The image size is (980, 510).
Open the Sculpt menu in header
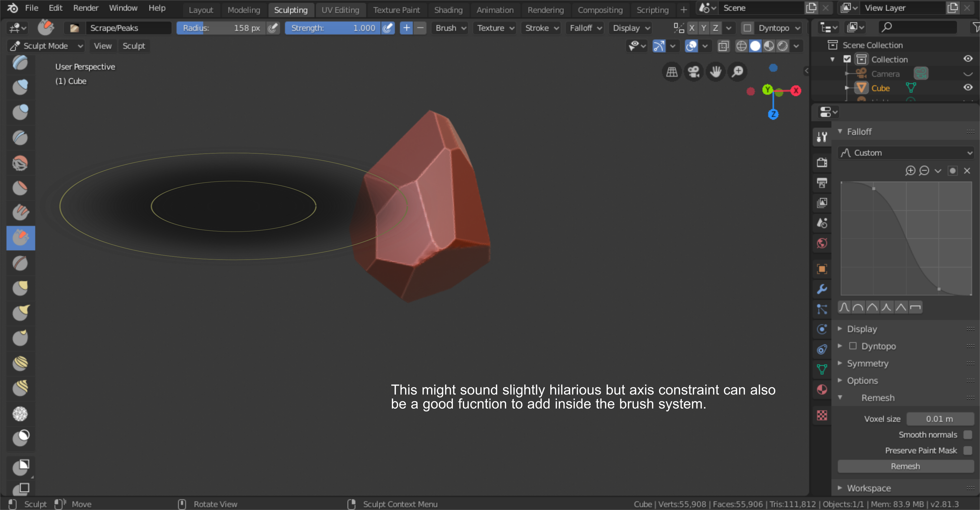pyautogui.click(x=134, y=46)
